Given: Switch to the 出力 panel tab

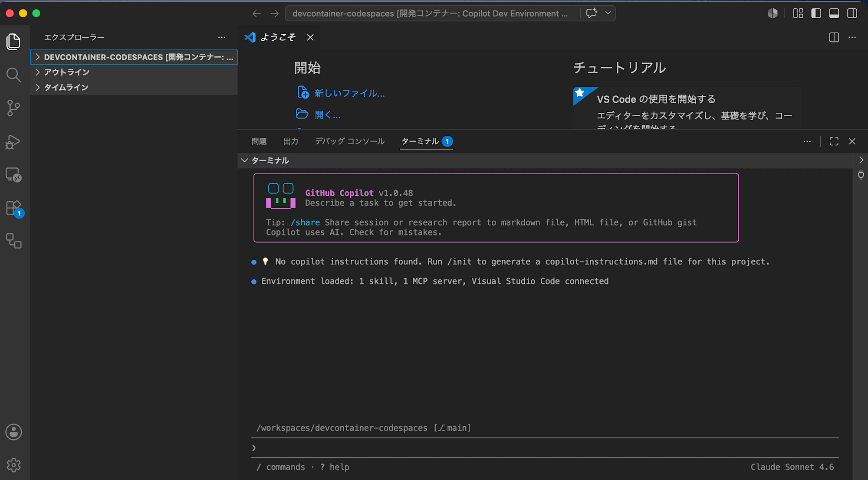Looking at the screenshot, I should coord(291,141).
